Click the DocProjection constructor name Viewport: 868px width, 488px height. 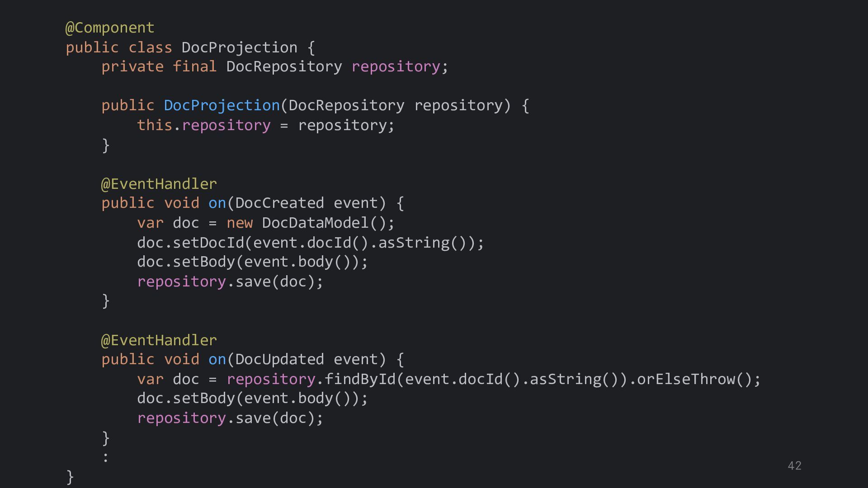222,106
